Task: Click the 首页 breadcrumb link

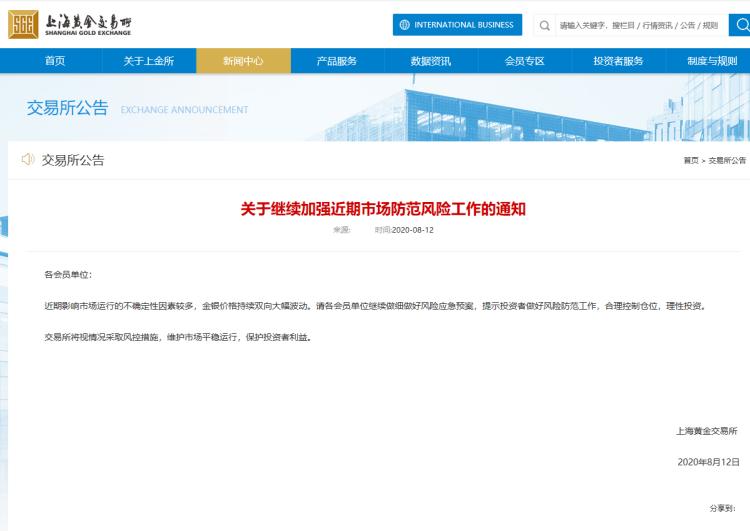Action: pyautogui.click(x=691, y=161)
